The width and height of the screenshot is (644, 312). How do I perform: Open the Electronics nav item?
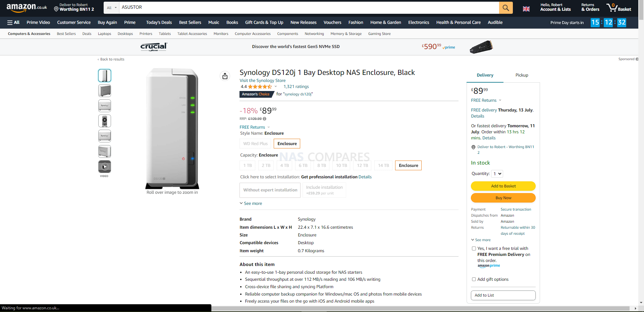click(419, 23)
